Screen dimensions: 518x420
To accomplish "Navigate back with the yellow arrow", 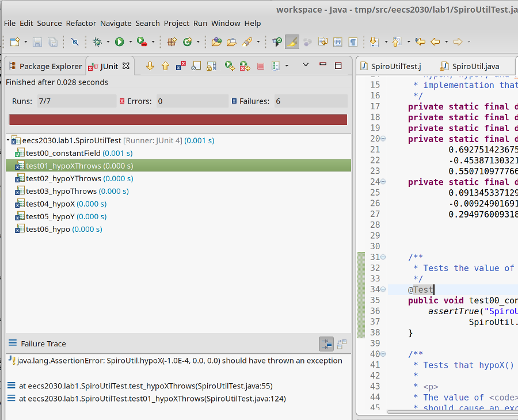I will pyautogui.click(x=436, y=42).
